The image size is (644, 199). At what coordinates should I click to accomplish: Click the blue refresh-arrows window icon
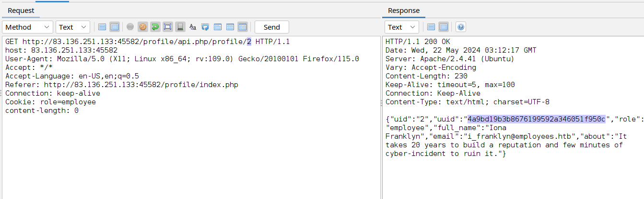coord(205,27)
